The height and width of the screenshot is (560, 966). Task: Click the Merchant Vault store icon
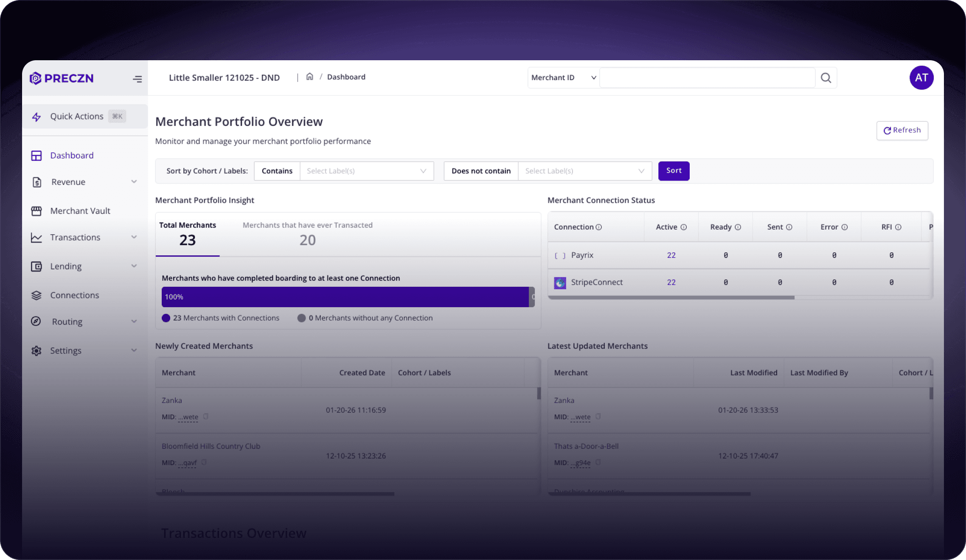point(37,211)
